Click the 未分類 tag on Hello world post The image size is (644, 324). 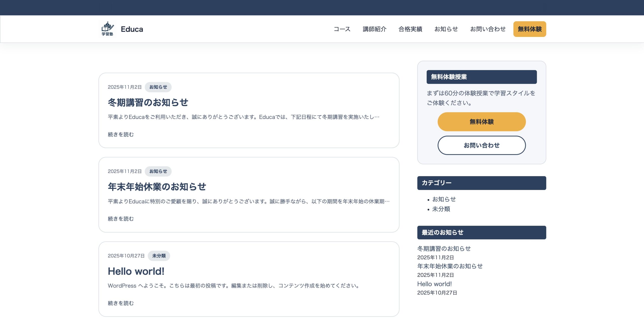[x=159, y=256]
